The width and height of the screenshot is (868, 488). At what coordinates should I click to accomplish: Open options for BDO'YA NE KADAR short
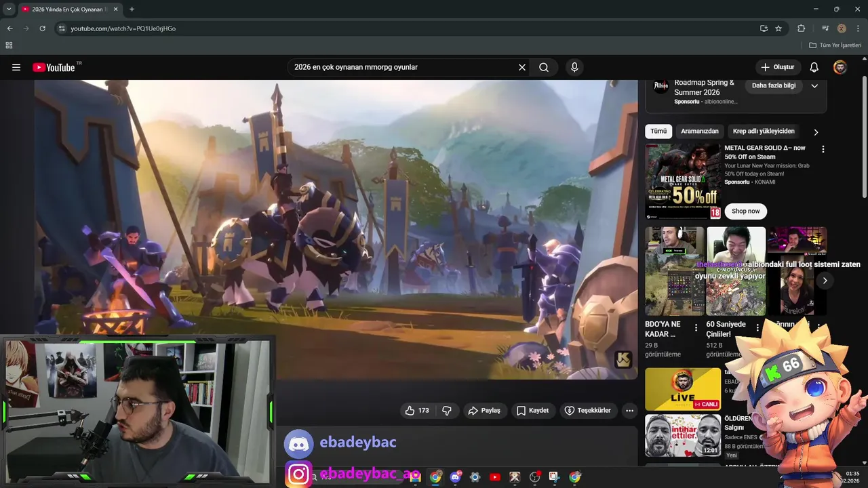(696, 328)
